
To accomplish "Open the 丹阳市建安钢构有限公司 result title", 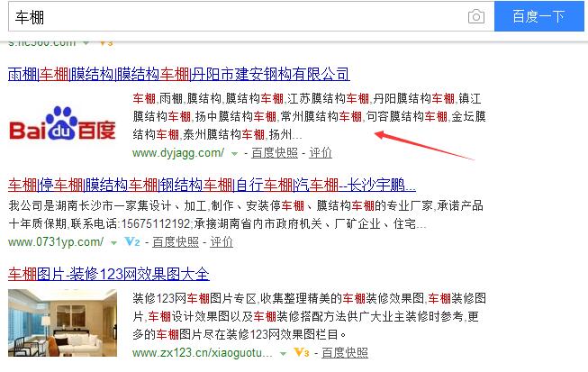I will [178, 73].
